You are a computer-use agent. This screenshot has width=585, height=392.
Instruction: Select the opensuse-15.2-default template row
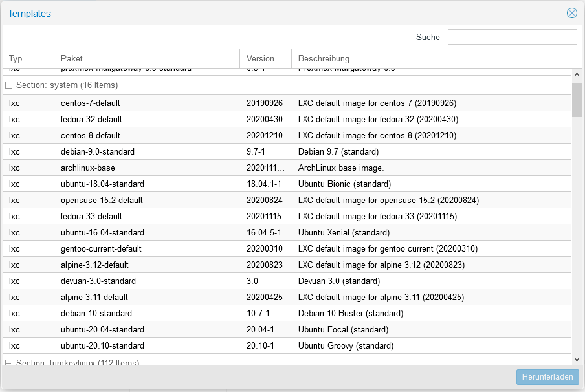[287, 201]
